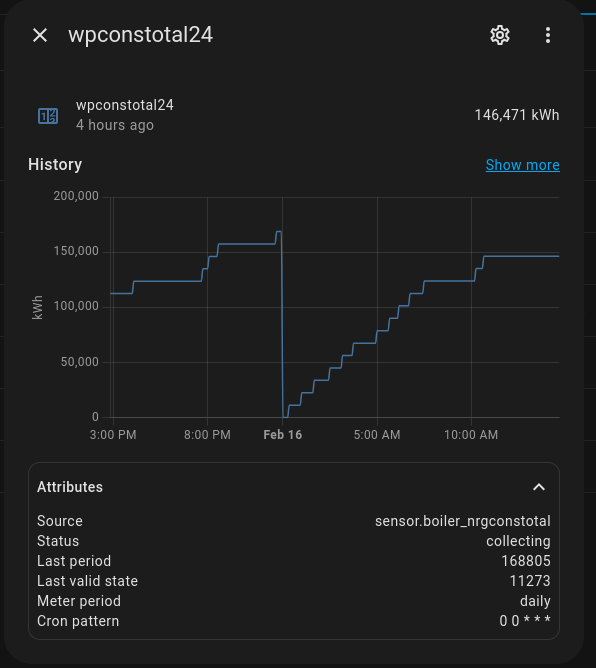Collapse the Attributes section chevron
Screen dimensions: 596x668
pos(539,487)
